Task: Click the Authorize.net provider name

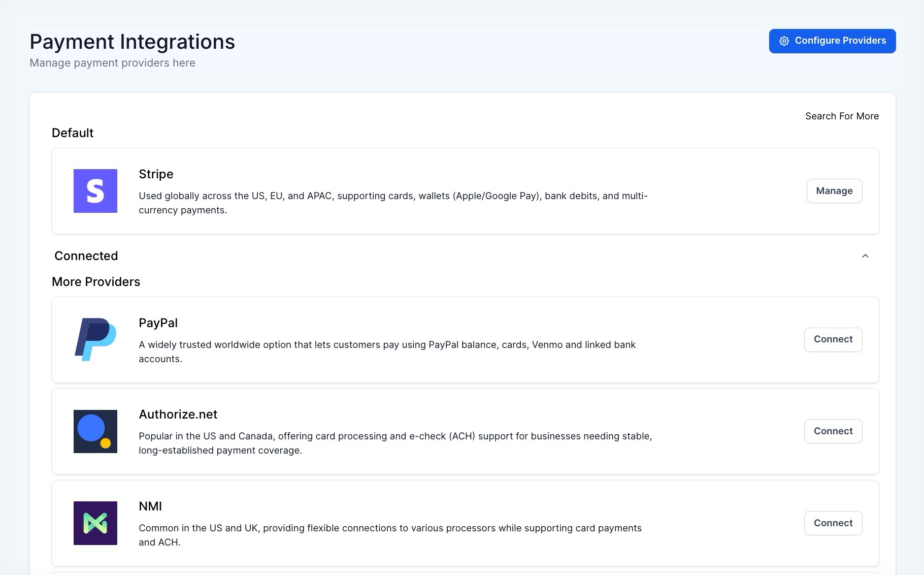Action: [x=178, y=414]
